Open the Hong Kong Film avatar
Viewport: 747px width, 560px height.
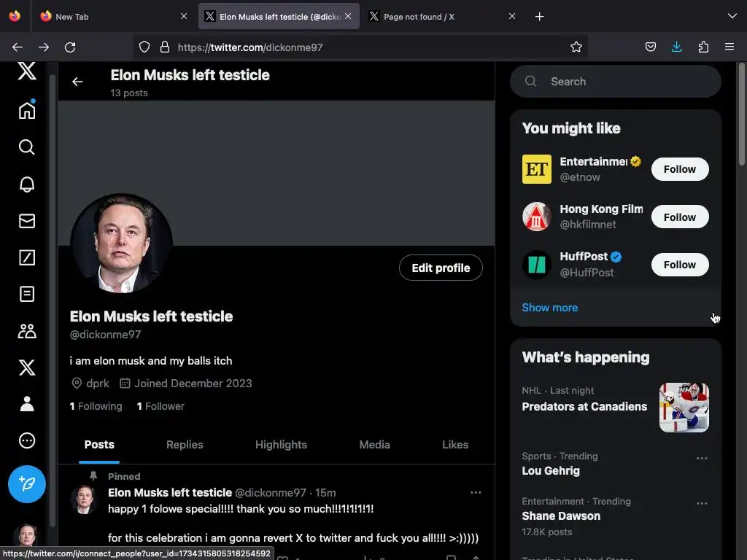(x=537, y=217)
